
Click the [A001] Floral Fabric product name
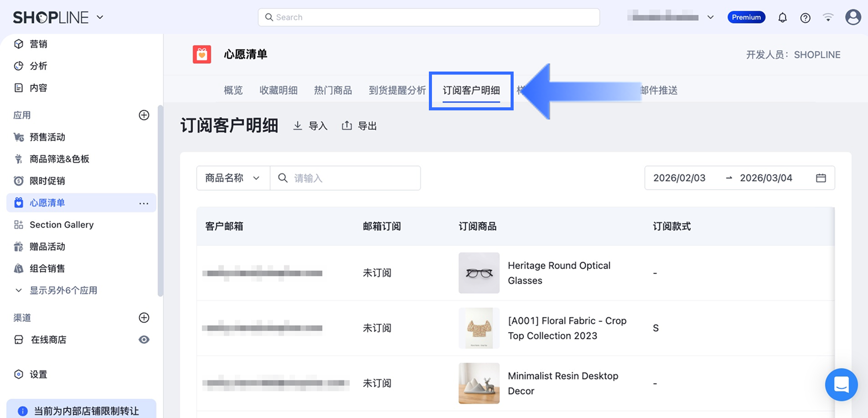click(x=567, y=328)
